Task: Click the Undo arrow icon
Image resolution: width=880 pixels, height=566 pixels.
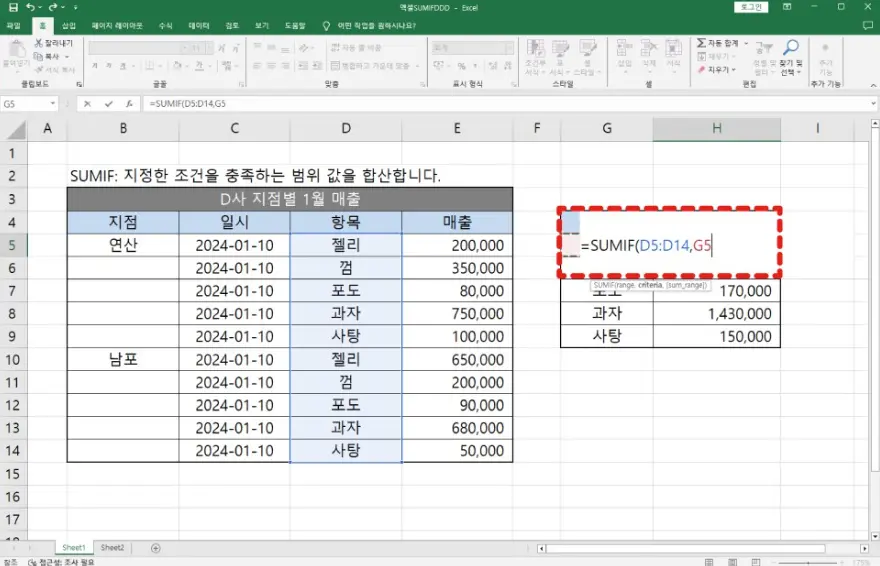Action: click(29, 7)
